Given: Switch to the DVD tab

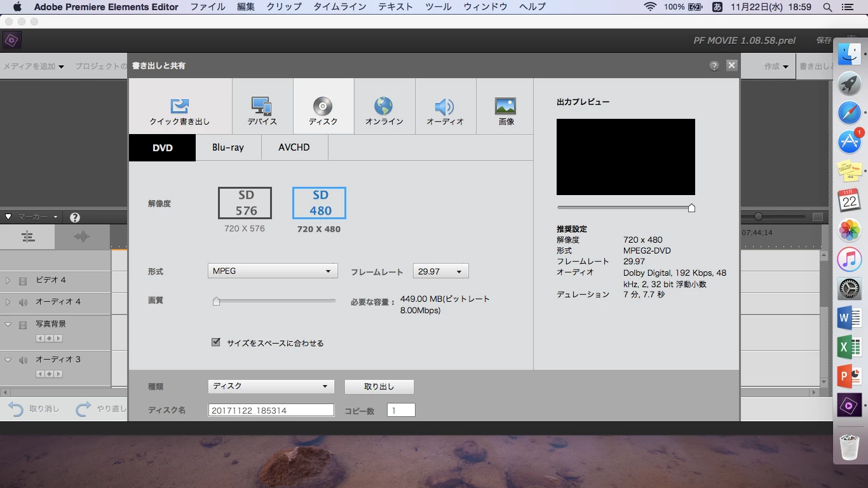Looking at the screenshot, I should point(163,147).
